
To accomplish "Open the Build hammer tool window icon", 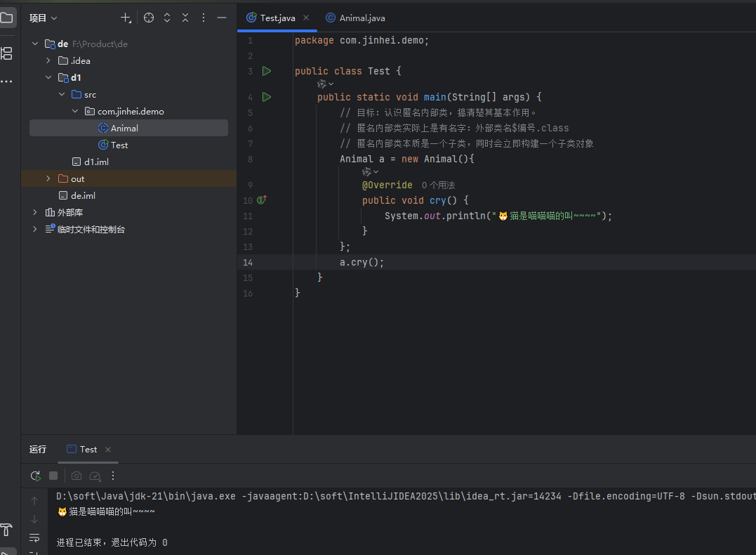I will [6, 530].
